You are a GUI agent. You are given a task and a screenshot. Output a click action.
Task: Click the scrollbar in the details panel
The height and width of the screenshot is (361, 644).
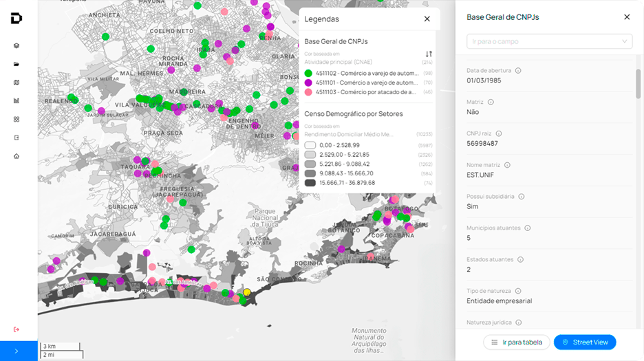click(638, 84)
